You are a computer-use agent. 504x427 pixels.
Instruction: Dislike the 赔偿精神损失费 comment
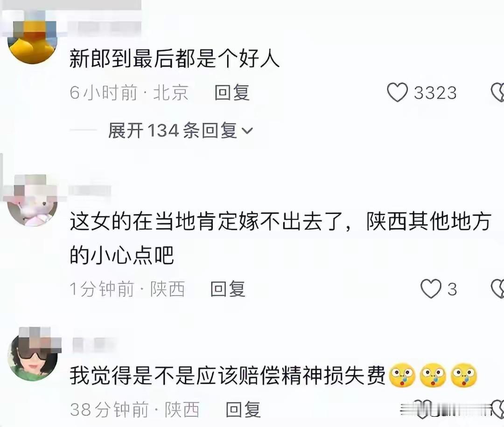[498, 409]
